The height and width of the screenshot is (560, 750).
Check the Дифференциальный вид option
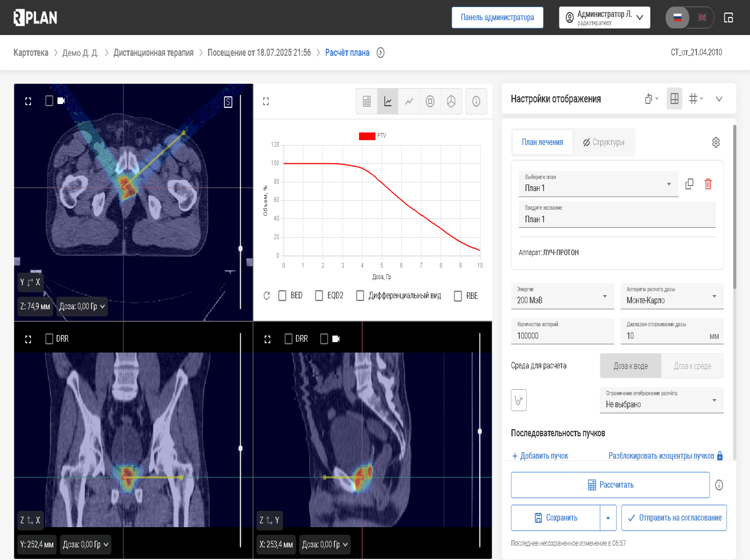coord(360,296)
